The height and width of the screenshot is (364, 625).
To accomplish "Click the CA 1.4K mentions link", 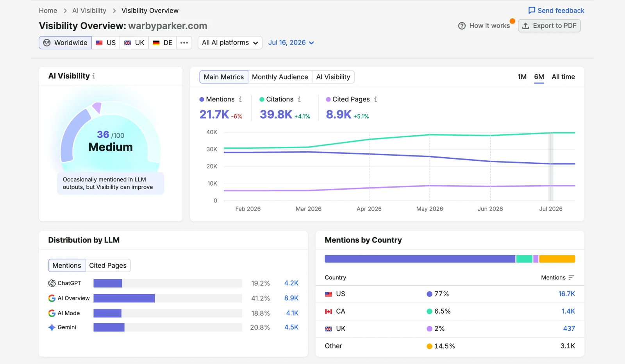I will [568, 311].
